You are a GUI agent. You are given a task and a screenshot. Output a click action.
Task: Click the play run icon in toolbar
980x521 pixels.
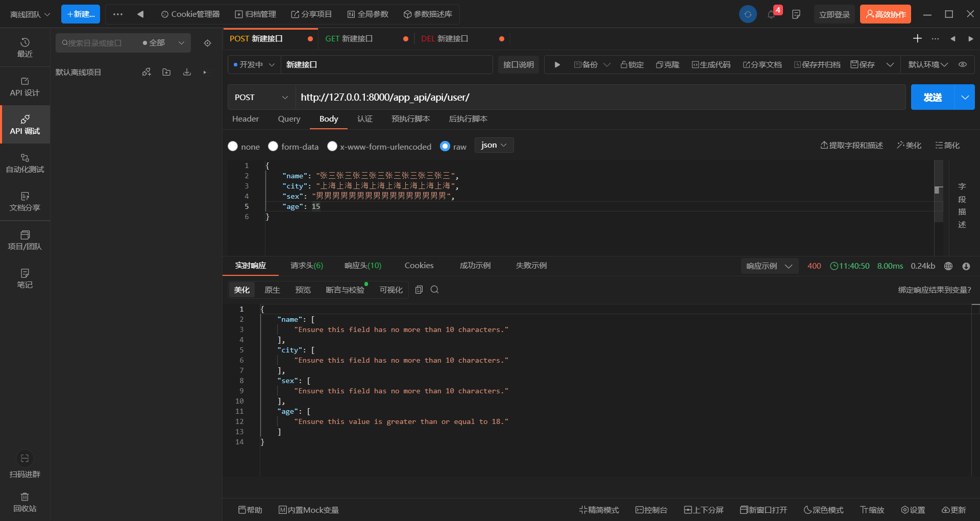(x=557, y=64)
